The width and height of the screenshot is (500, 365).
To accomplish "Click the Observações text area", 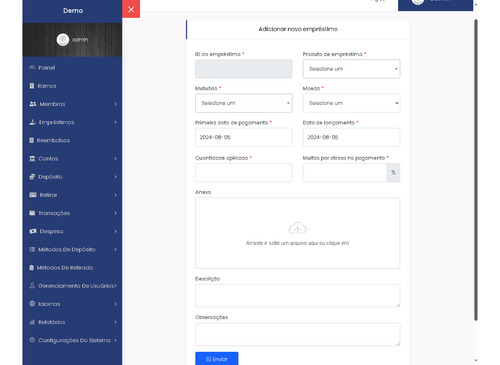I will coord(297,334).
